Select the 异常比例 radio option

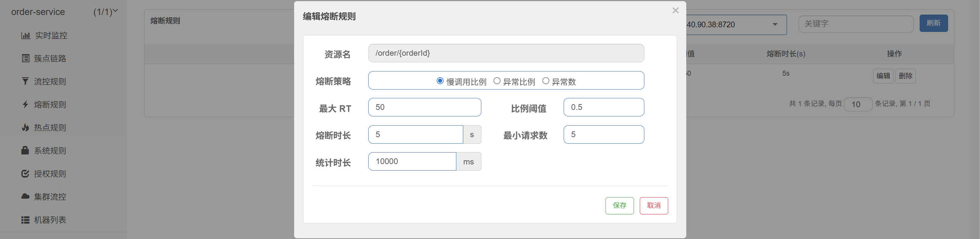point(497,81)
